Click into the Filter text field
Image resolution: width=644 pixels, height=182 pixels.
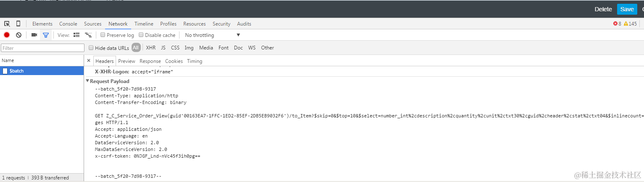[x=42, y=48]
